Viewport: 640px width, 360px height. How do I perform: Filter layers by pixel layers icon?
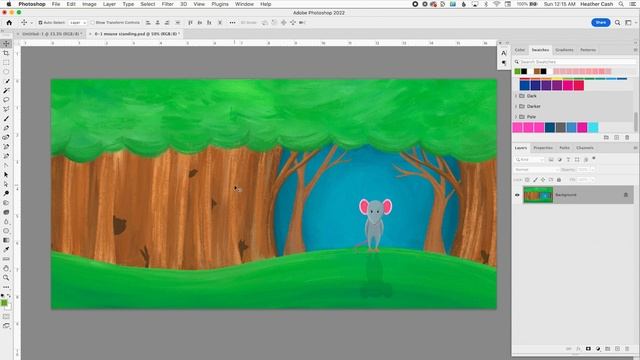551,160
